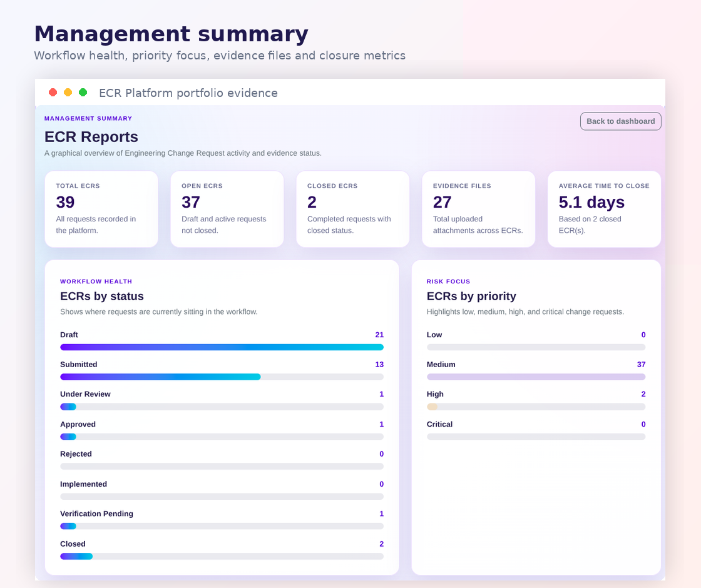Click the Verification Pending label
Viewport: 701px width, 588px height.
pyautogui.click(x=96, y=514)
